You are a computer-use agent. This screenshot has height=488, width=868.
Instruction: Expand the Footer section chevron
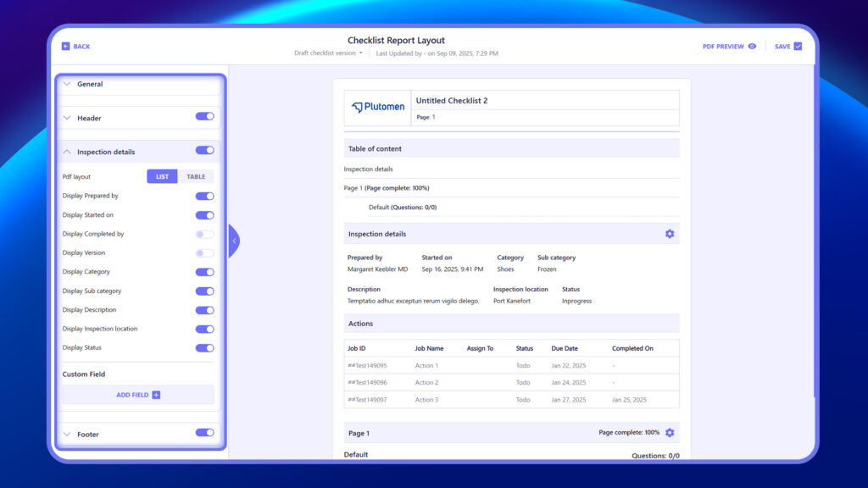(67, 435)
